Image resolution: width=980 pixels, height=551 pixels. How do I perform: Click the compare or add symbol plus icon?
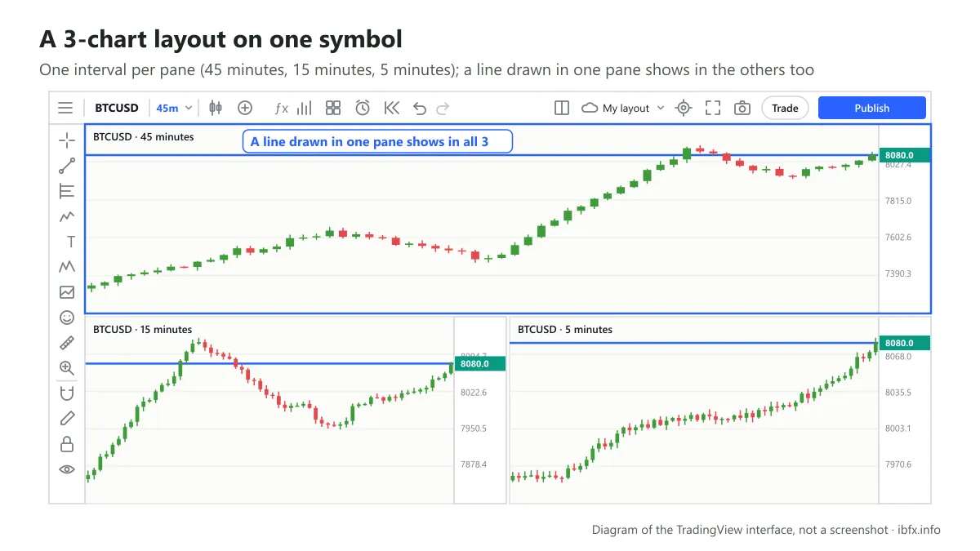[245, 108]
